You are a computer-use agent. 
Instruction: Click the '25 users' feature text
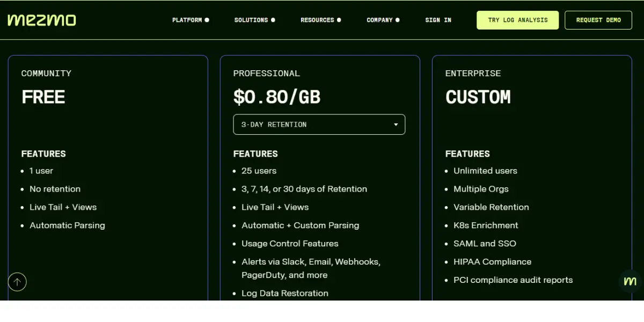coord(259,171)
